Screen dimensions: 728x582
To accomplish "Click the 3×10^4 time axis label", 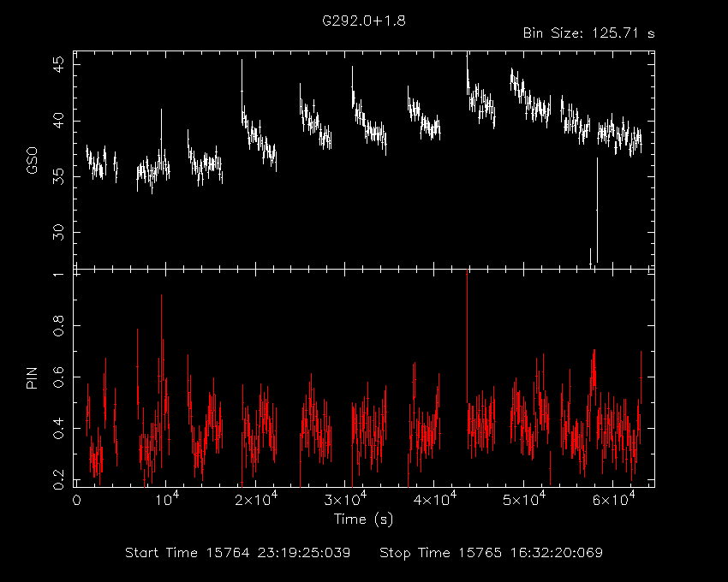I will point(345,498).
